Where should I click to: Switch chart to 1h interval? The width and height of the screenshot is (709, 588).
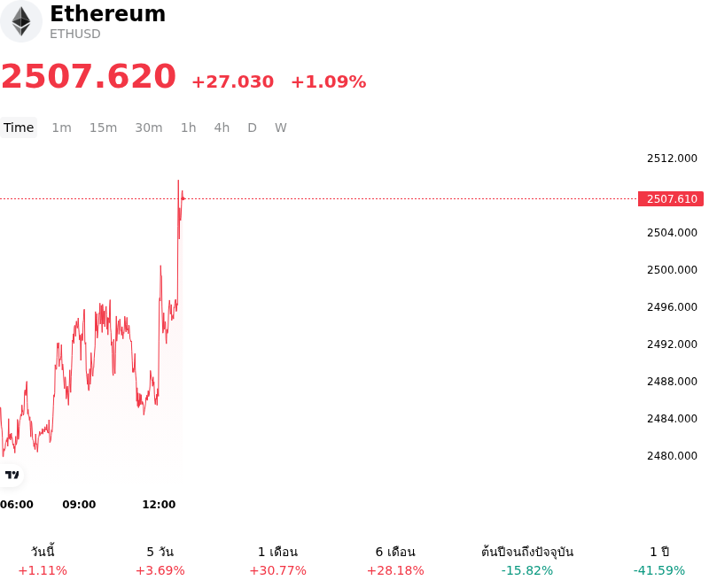(x=189, y=128)
